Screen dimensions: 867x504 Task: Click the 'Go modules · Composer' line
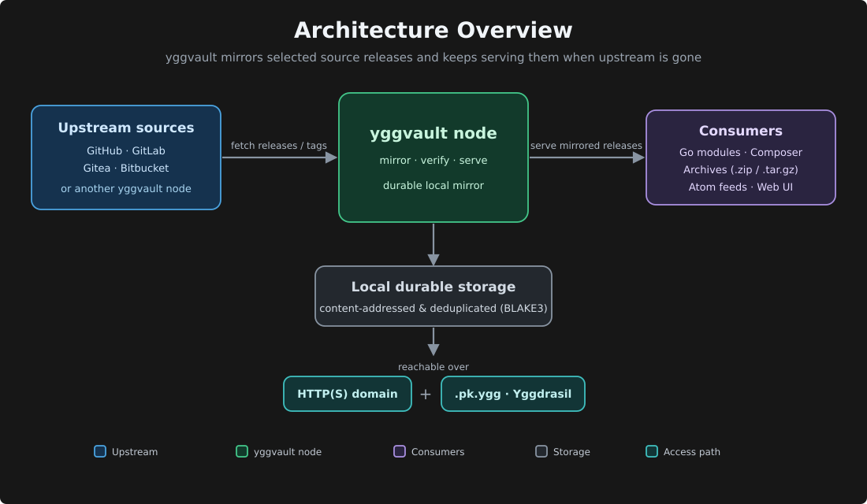740,153
